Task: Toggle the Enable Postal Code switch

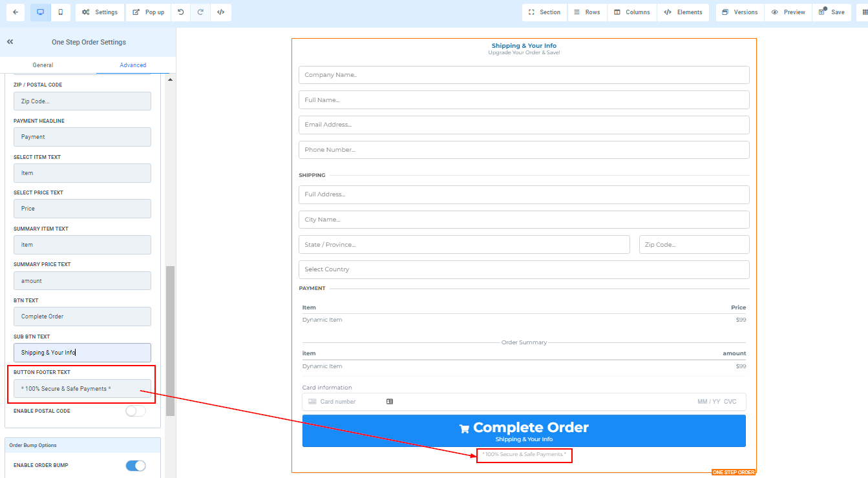Action: [x=136, y=411]
